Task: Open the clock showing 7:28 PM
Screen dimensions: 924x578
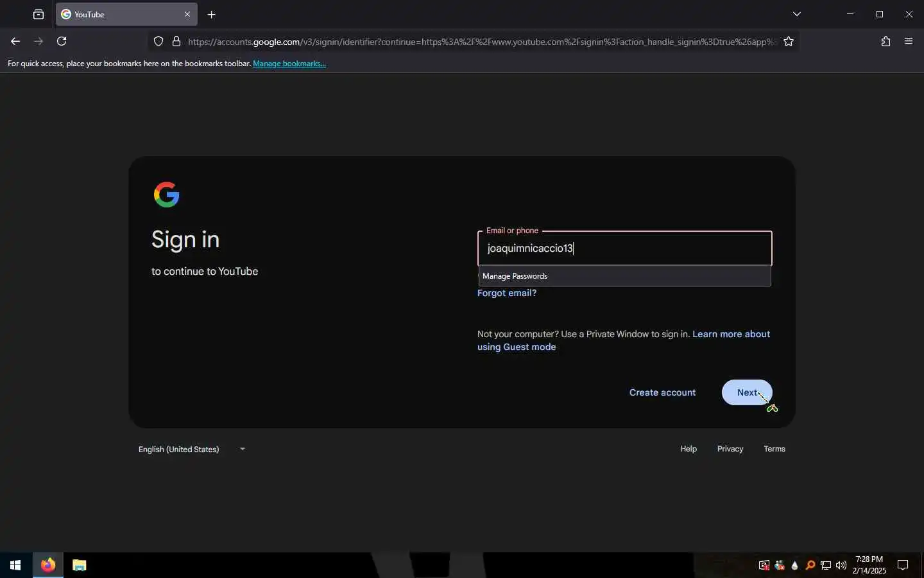Action: 869,565
